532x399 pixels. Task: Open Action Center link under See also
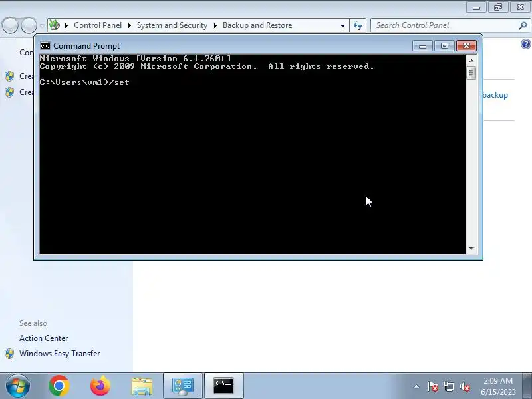(x=44, y=338)
